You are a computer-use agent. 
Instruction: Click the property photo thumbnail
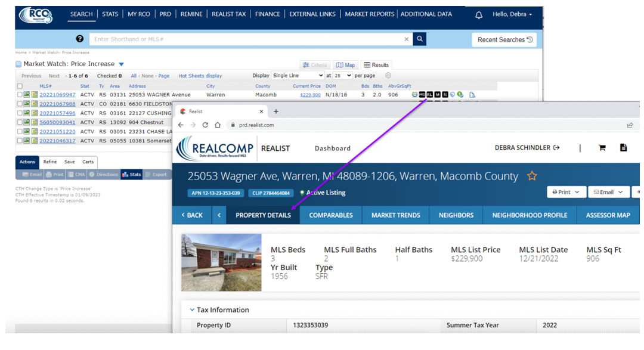pyautogui.click(x=221, y=262)
